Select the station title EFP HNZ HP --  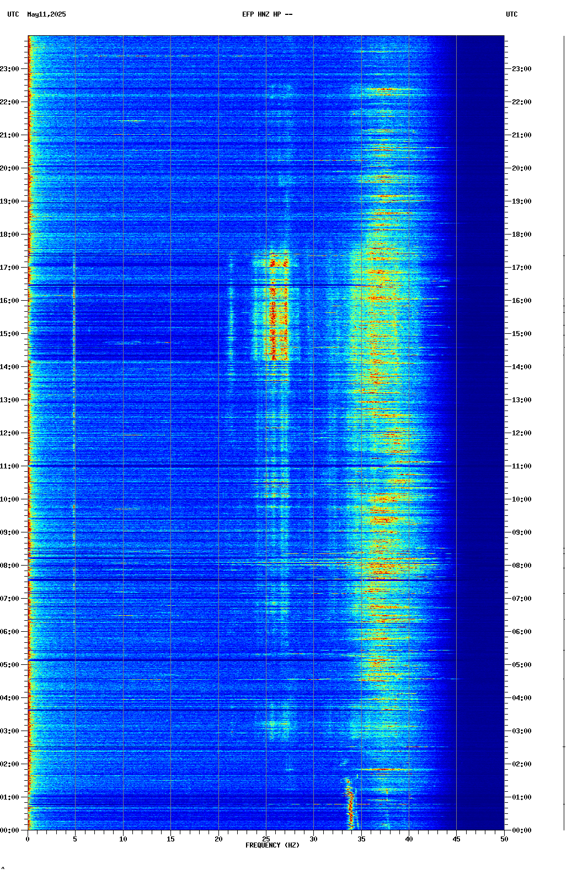tap(268, 14)
